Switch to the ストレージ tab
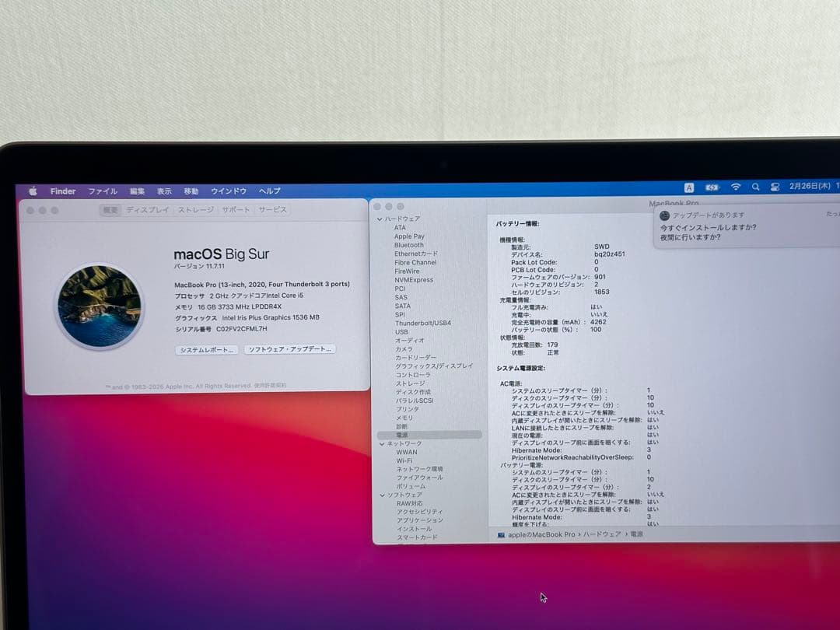 [x=195, y=210]
